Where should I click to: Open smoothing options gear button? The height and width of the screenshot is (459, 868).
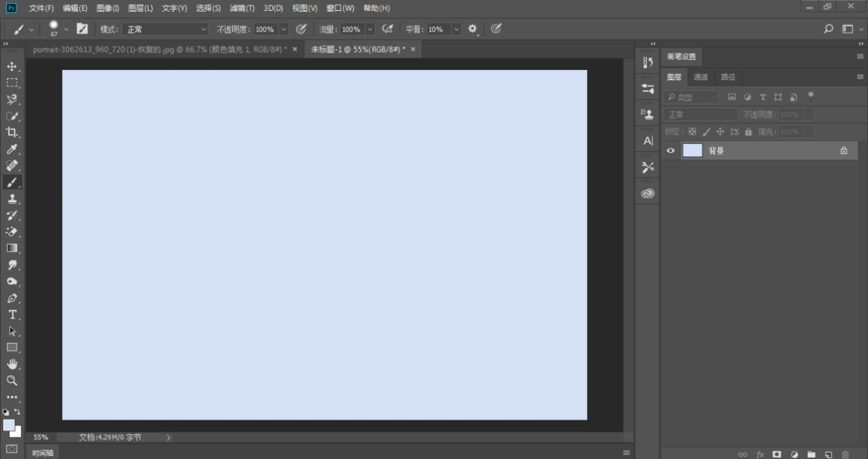tap(472, 29)
